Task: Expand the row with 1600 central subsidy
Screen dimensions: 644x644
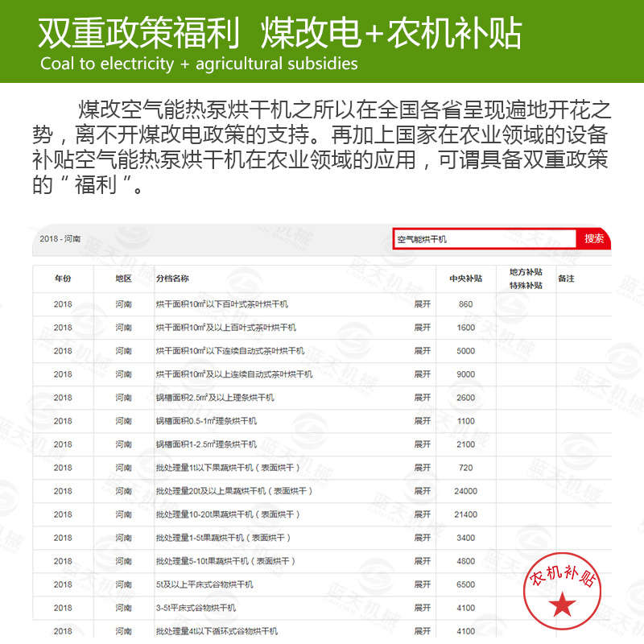Action: [422, 328]
